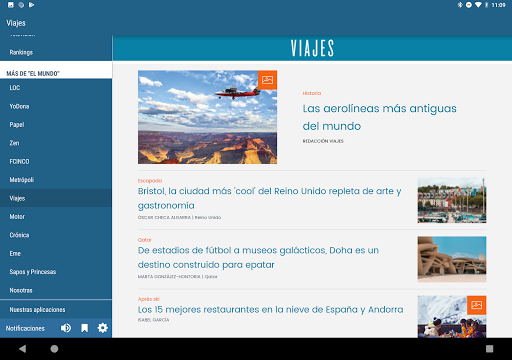The width and height of the screenshot is (512, 360).
Task: Tap photo gallery badge on airplane image
Action: (x=267, y=80)
